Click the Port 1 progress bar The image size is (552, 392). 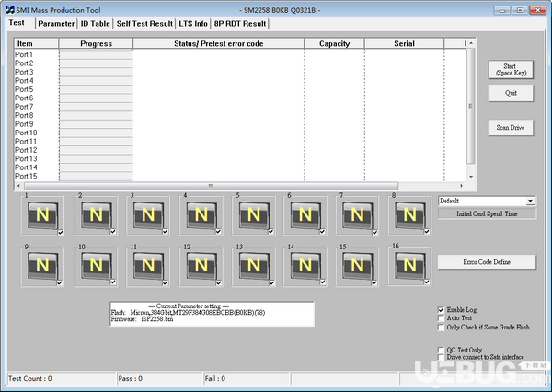coord(96,54)
